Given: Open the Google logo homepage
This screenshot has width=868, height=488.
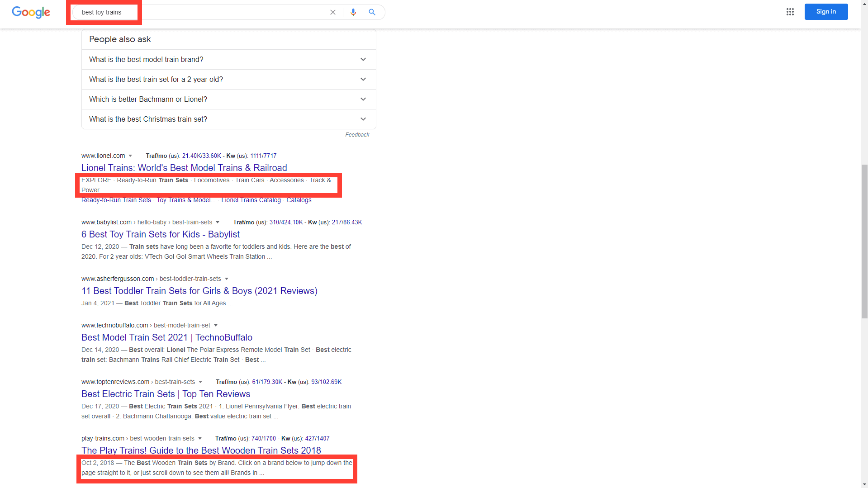Looking at the screenshot, I should [31, 12].
